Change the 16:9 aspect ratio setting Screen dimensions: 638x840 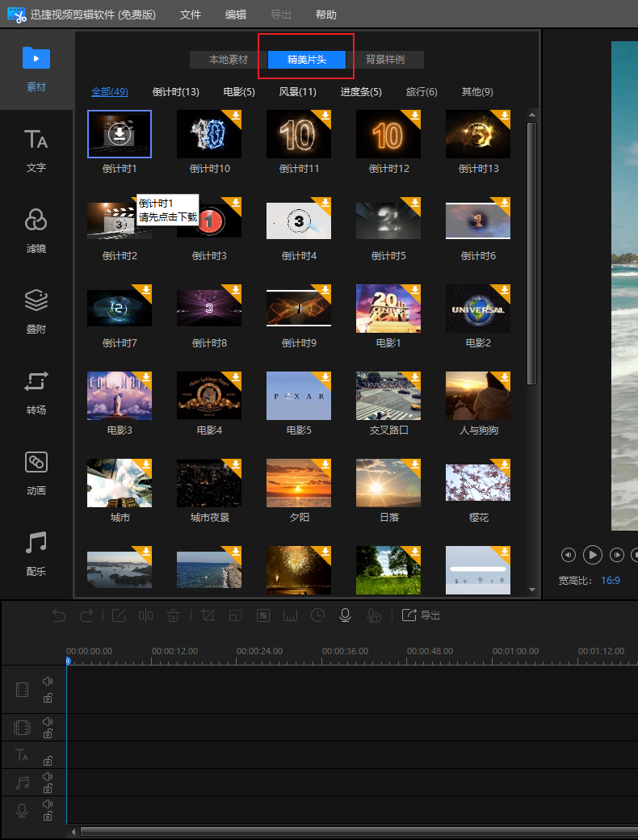pyautogui.click(x=611, y=580)
